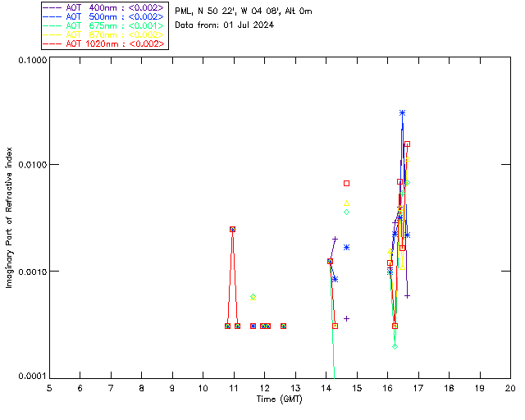This screenshot has height=420, width=525.
Task: Click the x-axis label 20
Action: [x=510, y=388]
